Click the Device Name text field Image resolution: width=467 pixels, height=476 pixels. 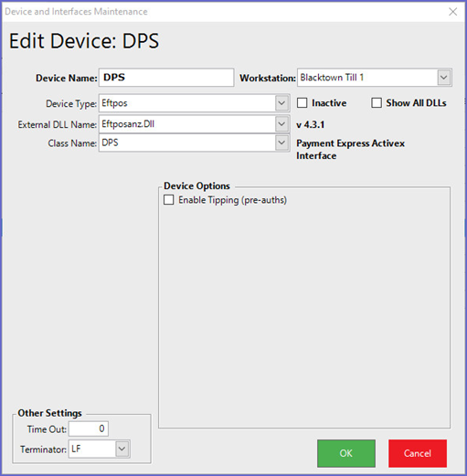(166, 78)
